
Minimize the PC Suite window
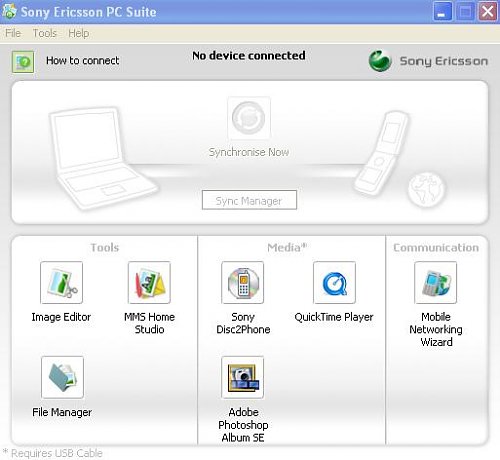(443, 12)
